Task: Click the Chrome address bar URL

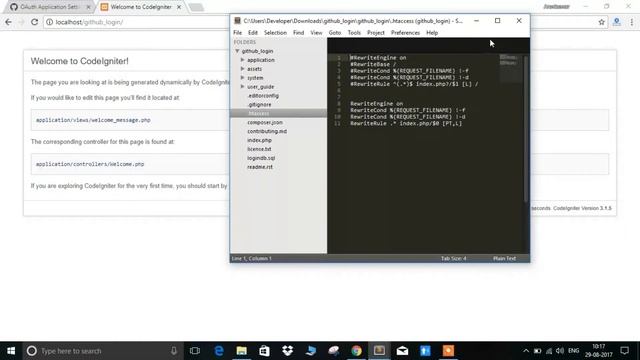Action: click(x=89, y=22)
